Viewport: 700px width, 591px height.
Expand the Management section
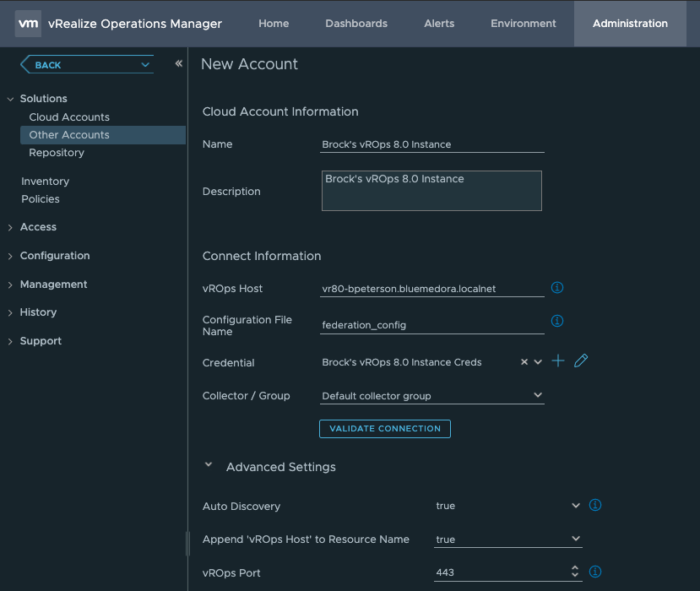coord(10,285)
